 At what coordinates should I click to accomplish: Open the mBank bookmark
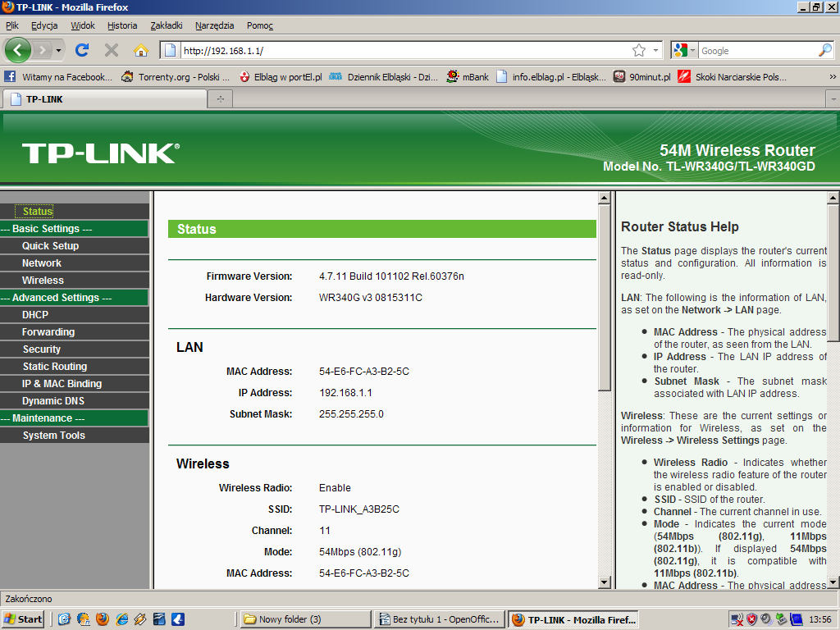click(x=468, y=76)
